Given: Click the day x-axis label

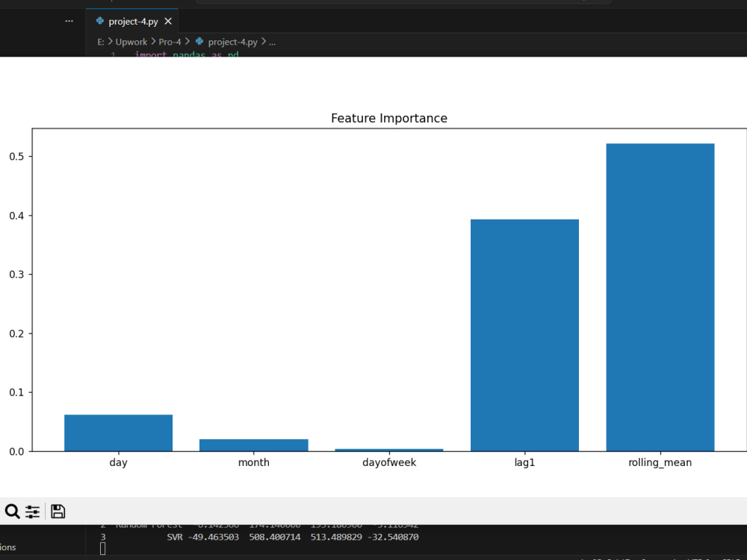Looking at the screenshot, I should 118,463.
